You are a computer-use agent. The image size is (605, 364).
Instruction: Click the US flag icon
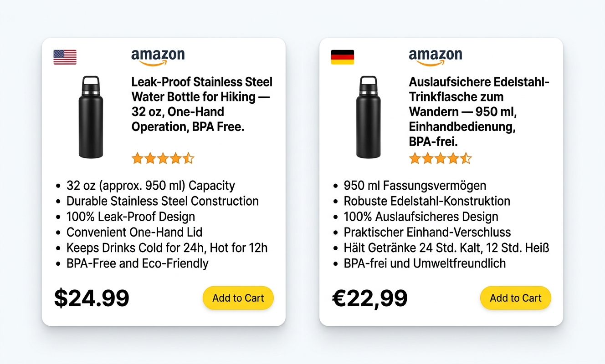65,56
